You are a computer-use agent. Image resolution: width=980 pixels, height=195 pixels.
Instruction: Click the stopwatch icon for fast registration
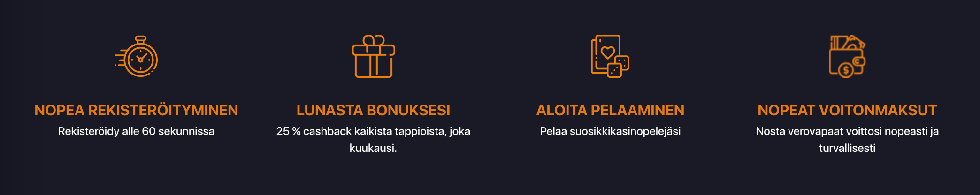(136, 56)
